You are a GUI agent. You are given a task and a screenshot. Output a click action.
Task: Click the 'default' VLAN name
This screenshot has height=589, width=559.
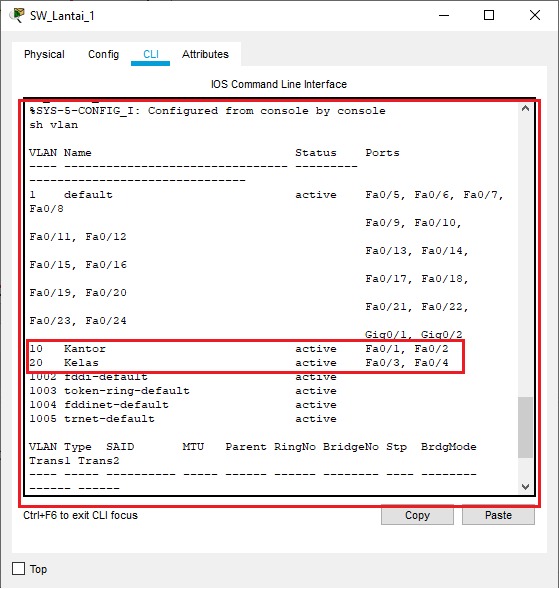88,195
